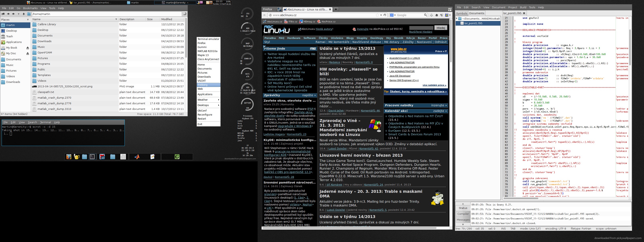Image resolution: width=644 pixels, height=242 pixels.
Task: Click the Forward arrow in the file manager toolbar
Action: (x=13, y=14)
